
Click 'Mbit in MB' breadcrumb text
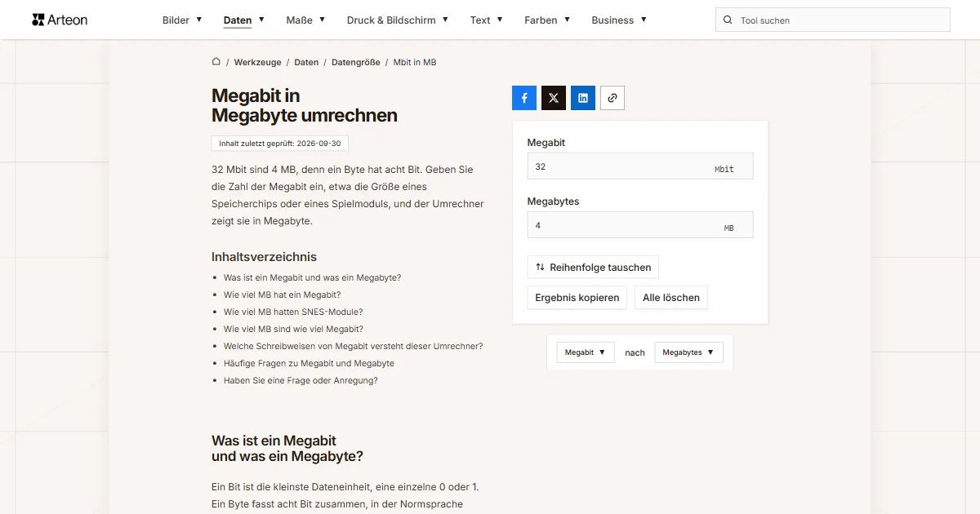(x=415, y=62)
